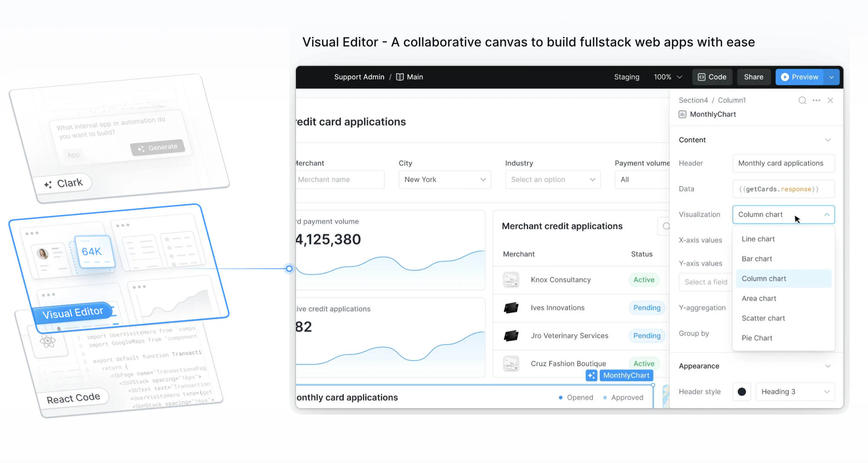This screenshot has height=463, width=868.
Task: Open the Code view button
Action: click(x=712, y=77)
